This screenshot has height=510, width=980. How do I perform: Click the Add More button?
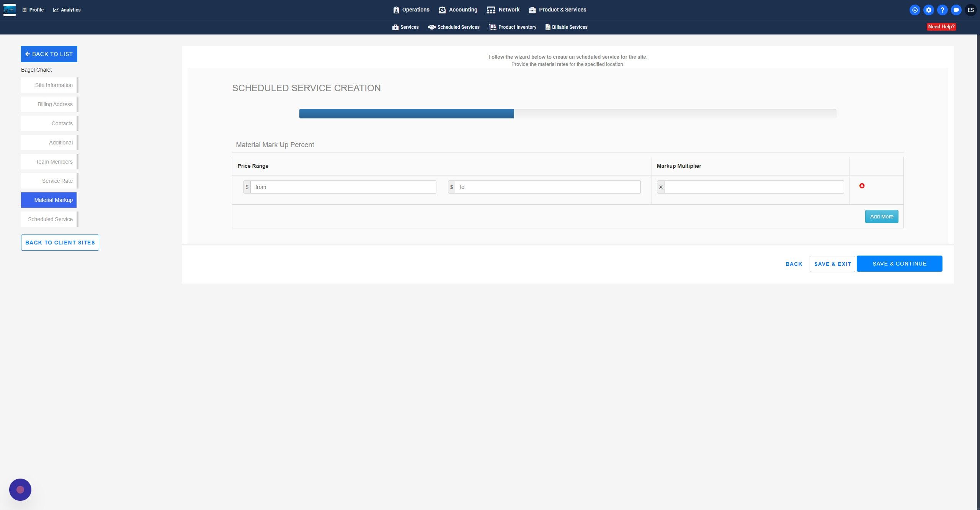click(x=881, y=216)
